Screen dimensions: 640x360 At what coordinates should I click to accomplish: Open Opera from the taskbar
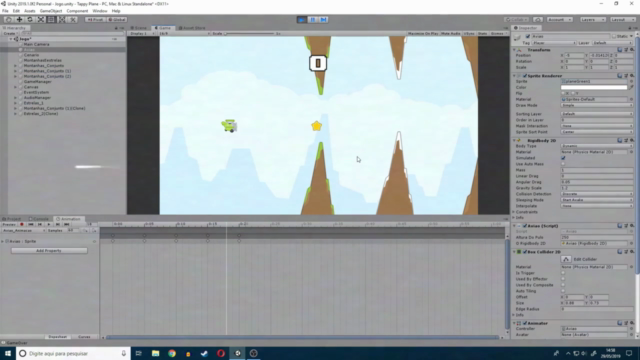pyautogui.click(x=221, y=353)
